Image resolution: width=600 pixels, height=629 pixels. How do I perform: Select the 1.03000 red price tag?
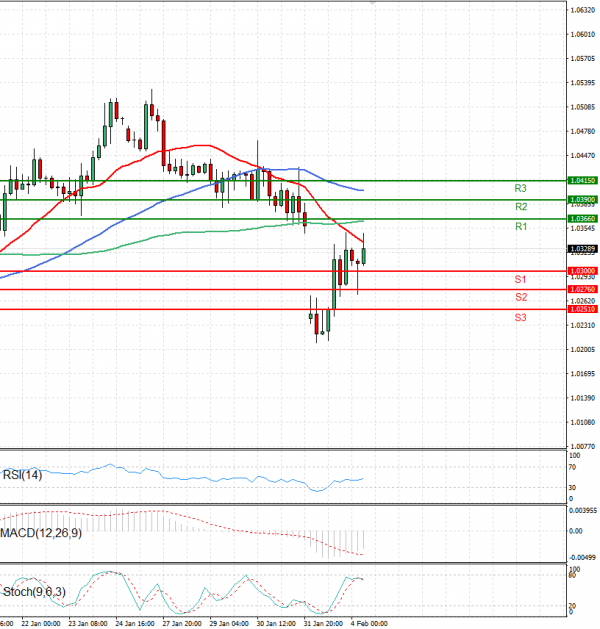tap(583, 271)
